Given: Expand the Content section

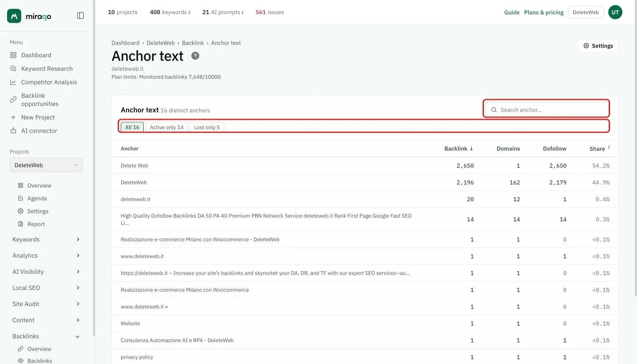Looking at the screenshot, I should pos(46,320).
